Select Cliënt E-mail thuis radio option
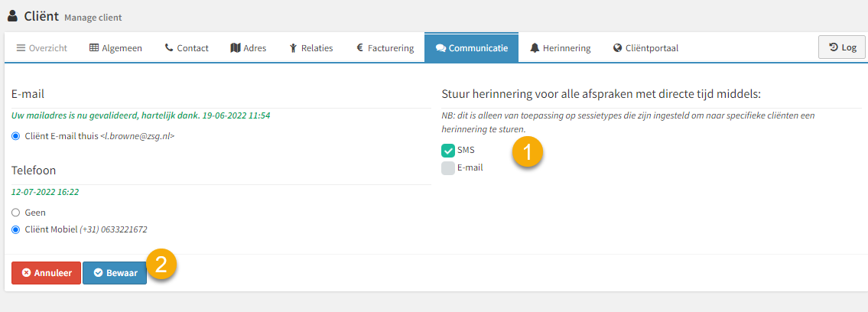868x312 pixels. 15,135
